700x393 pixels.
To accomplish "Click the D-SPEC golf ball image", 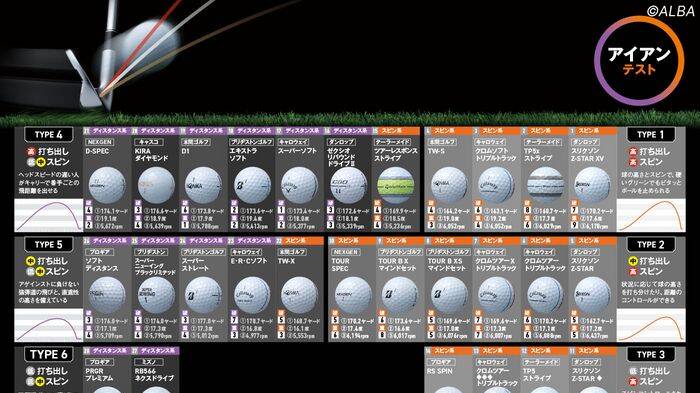I will pos(107,185).
